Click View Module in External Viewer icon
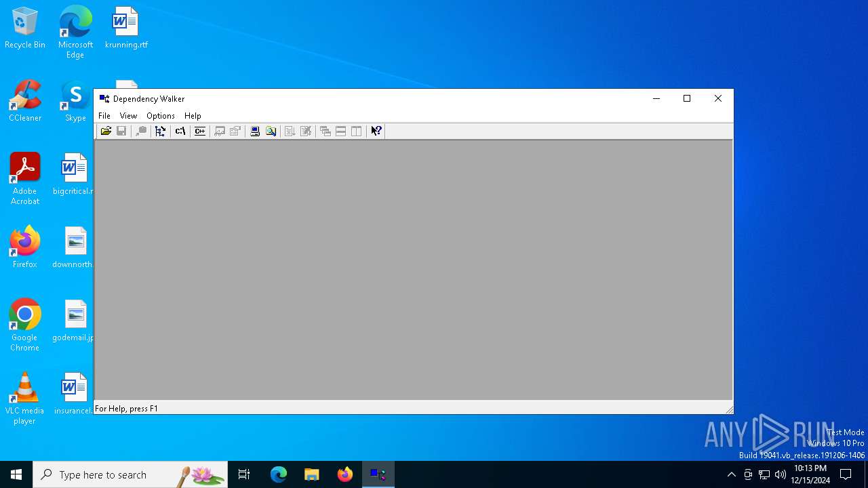The height and width of the screenshot is (488, 868). point(220,131)
